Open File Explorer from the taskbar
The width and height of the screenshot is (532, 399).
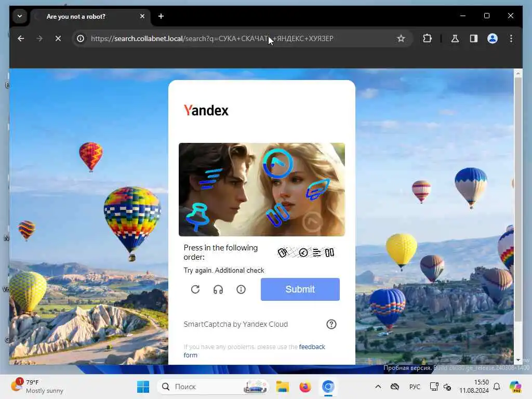282,387
